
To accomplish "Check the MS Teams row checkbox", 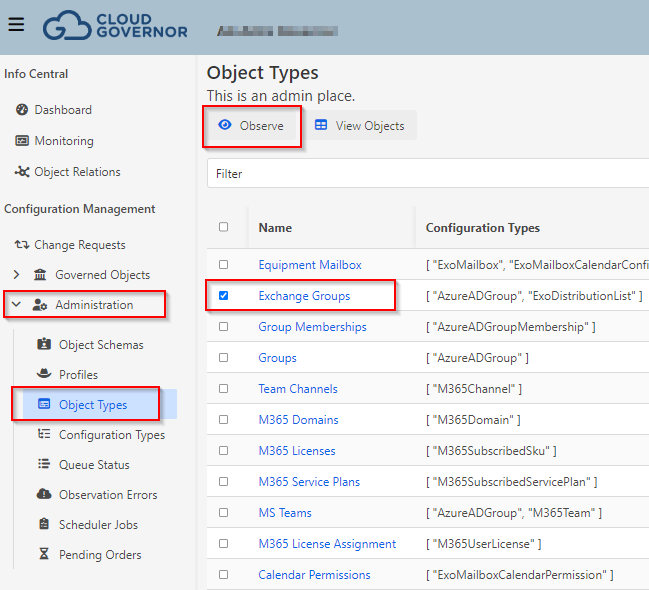I will (x=223, y=513).
